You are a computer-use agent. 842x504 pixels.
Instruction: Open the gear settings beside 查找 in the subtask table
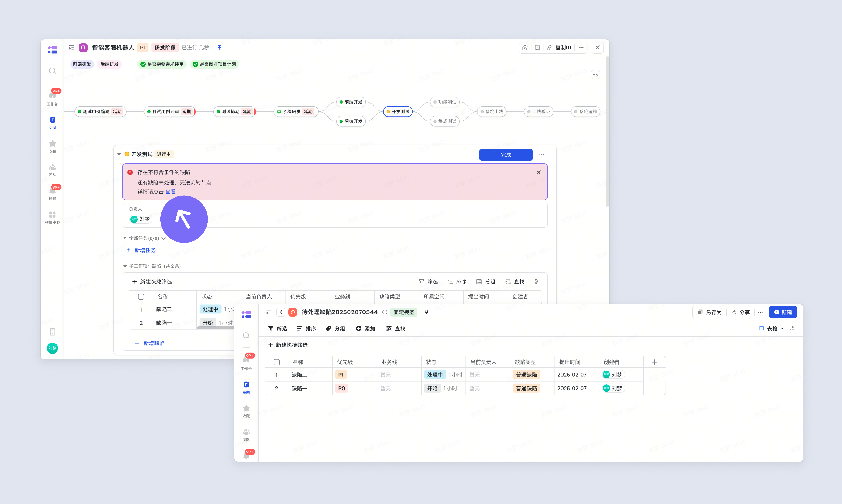pos(536,282)
